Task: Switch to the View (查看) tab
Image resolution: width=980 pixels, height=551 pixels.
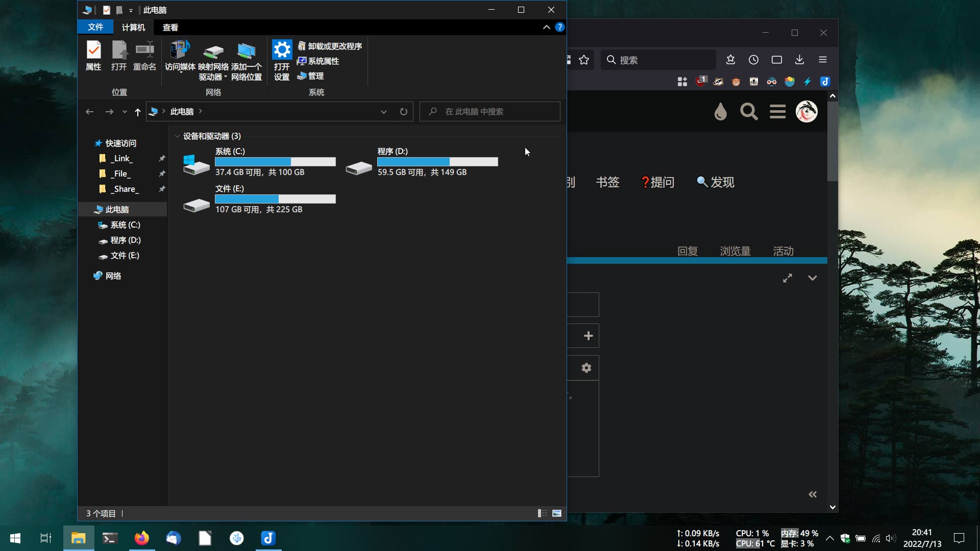Action: pyautogui.click(x=170, y=28)
